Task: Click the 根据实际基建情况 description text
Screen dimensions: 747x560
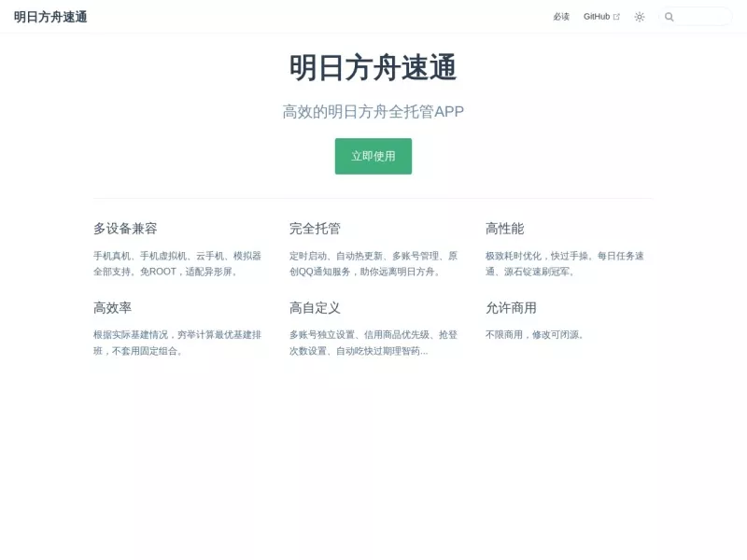Action: click(x=177, y=343)
